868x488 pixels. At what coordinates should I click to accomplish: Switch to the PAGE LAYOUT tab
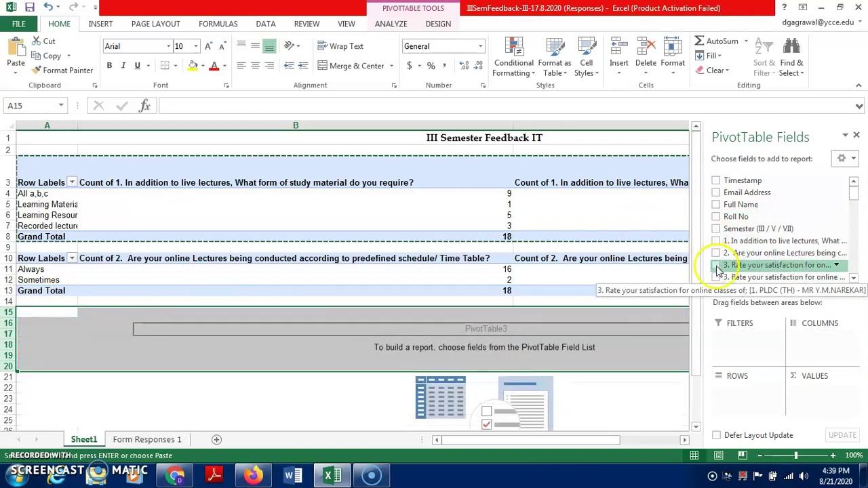156,24
